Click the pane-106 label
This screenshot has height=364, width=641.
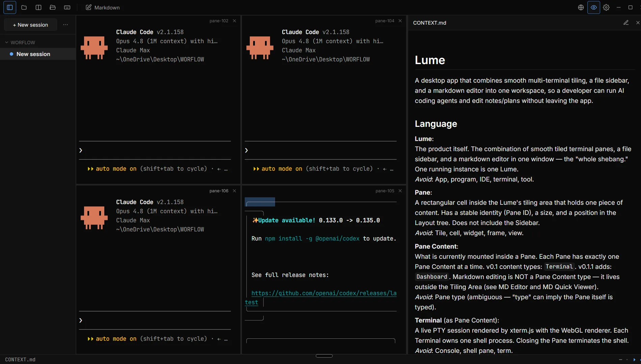point(219,191)
